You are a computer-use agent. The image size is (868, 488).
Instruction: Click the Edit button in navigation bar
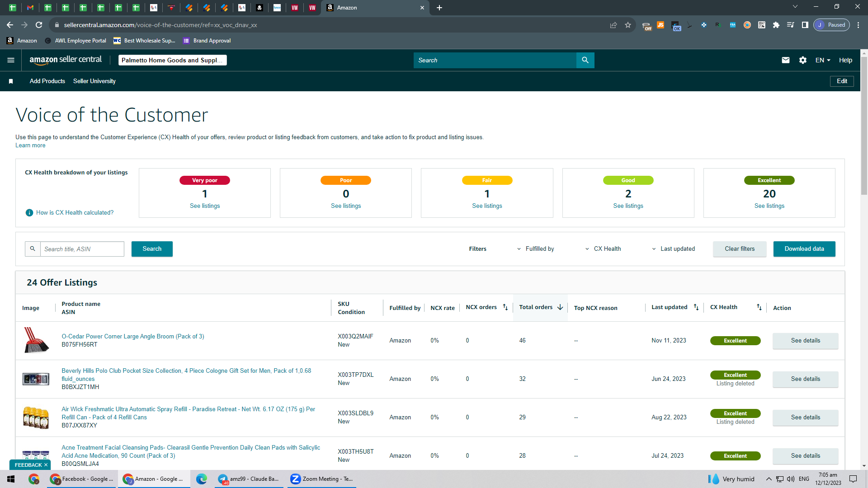tap(842, 81)
